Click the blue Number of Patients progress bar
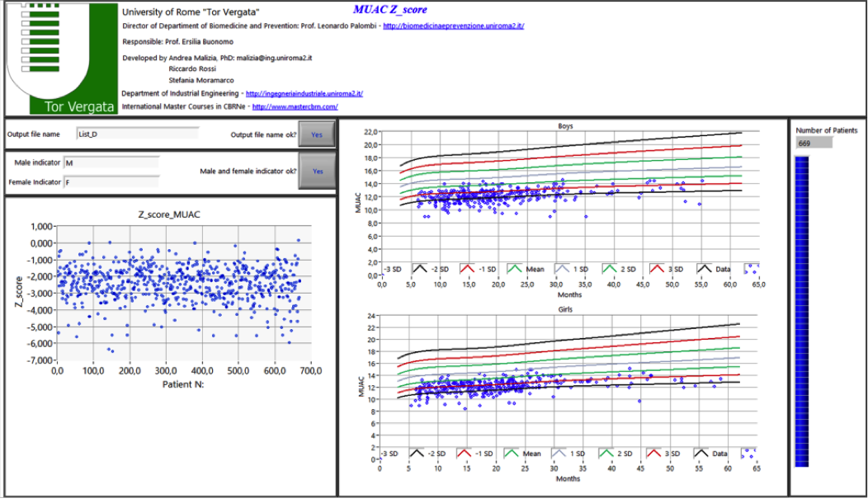 click(801, 312)
